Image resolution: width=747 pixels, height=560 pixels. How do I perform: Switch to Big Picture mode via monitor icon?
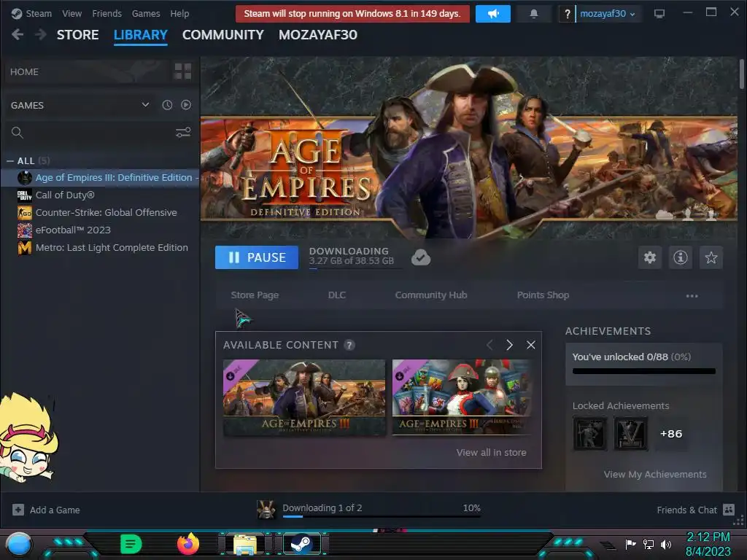659,14
